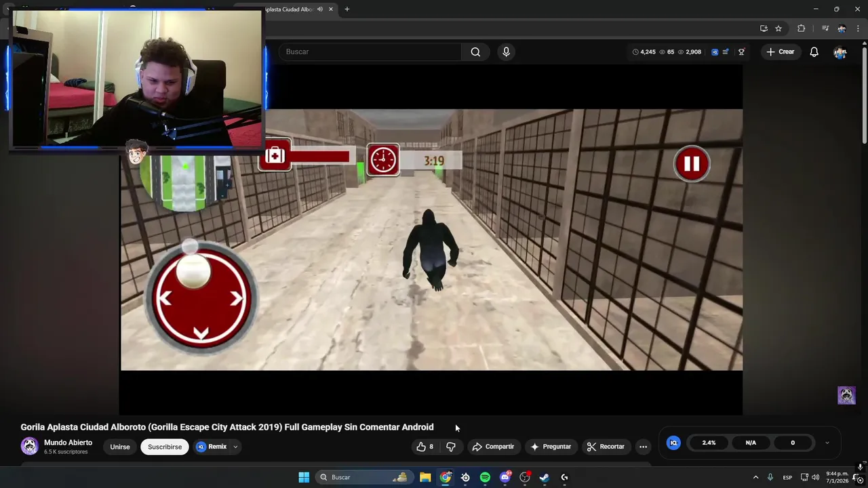Expand the Remix dropdown arrow
The width and height of the screenshot is (868, 488).
coord(235,447)
